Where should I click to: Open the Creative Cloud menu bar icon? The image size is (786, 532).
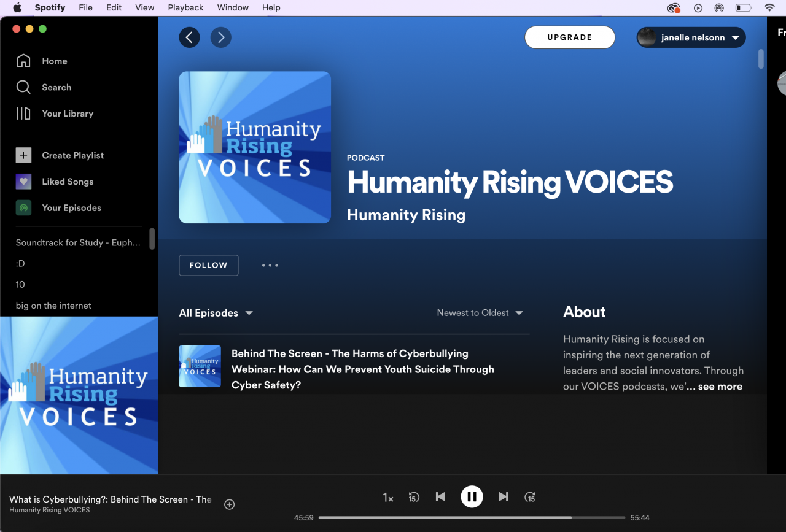(x=674, y=8)
